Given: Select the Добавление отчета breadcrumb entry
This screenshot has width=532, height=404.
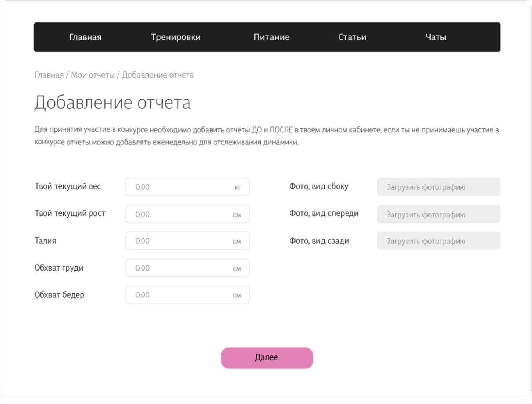Looking at the screenshot, I should pyautogui.click(x=158, y=75).
